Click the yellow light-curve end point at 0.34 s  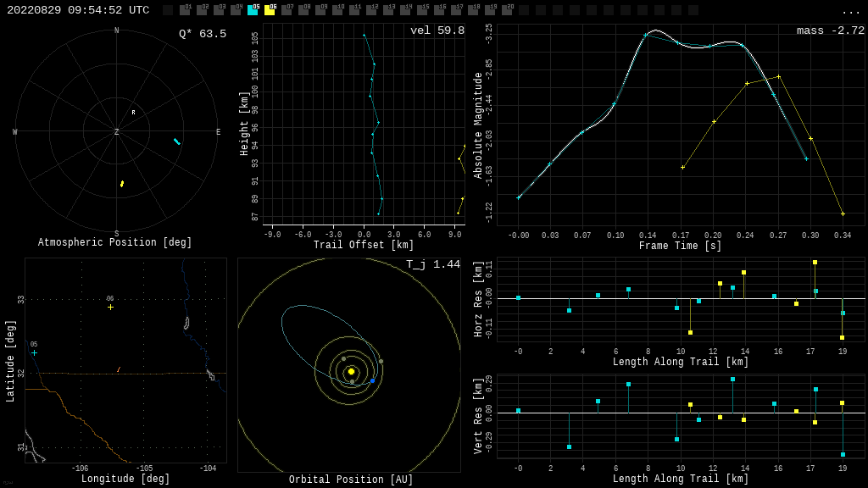(843, 213)
